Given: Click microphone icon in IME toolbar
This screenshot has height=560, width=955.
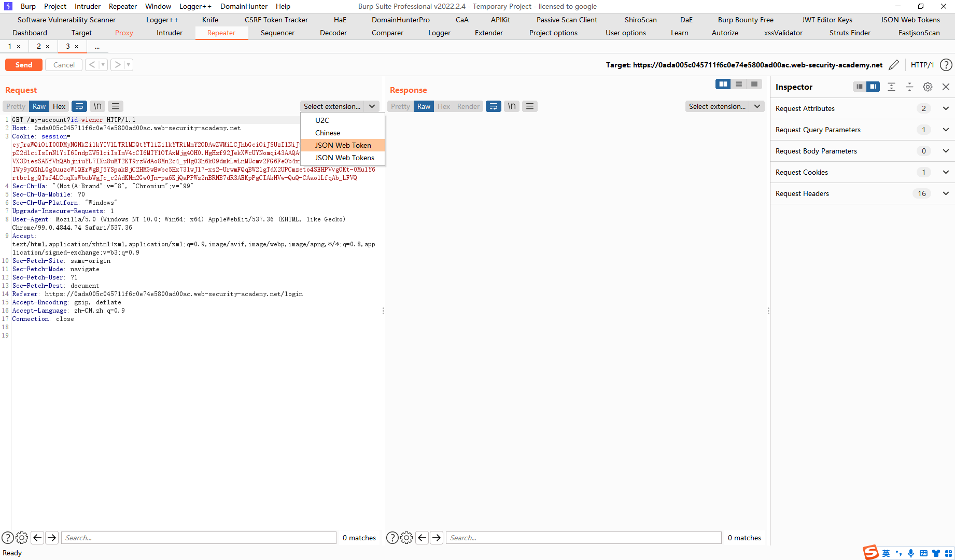Looking at the screenshot, I should coord(911,553).
